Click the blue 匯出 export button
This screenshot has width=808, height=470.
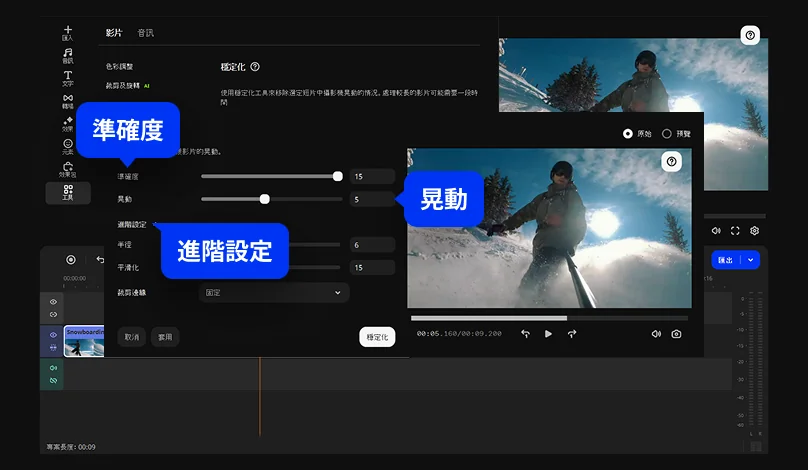point(726,260)
